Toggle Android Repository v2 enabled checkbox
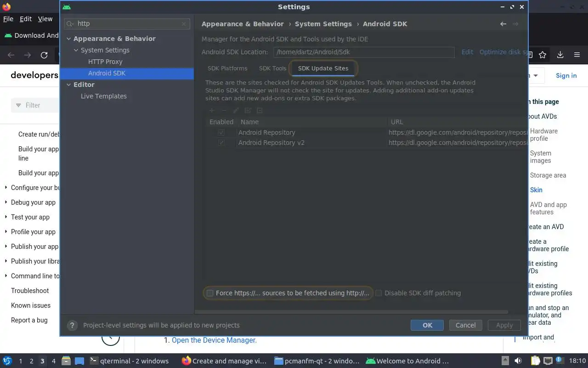This screenshot has height=368, width=588. pos(221,143)
